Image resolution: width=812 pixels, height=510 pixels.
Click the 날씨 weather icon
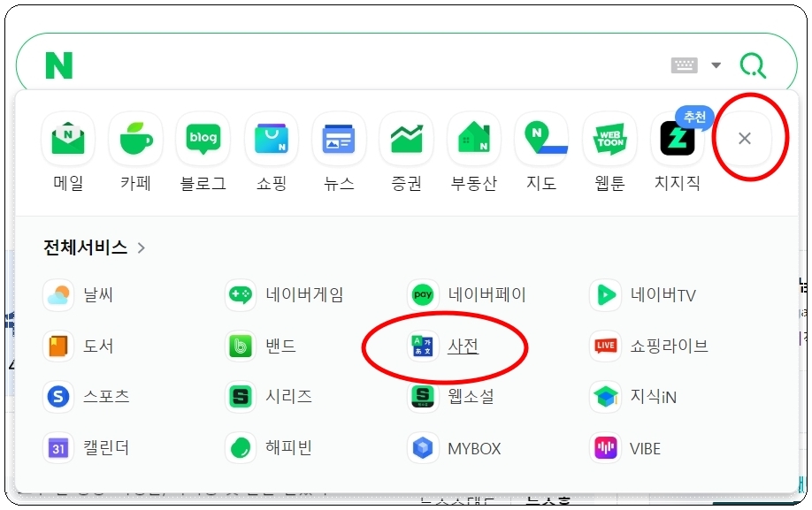click(x=58, y=295)
